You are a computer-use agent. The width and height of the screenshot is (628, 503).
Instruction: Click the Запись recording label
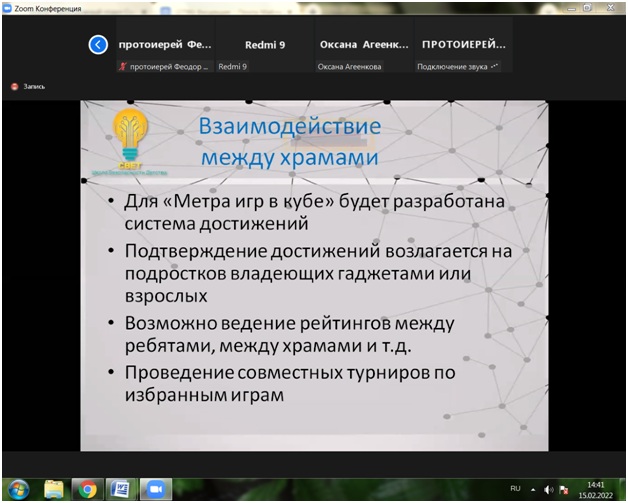click(x=34, y=87)
